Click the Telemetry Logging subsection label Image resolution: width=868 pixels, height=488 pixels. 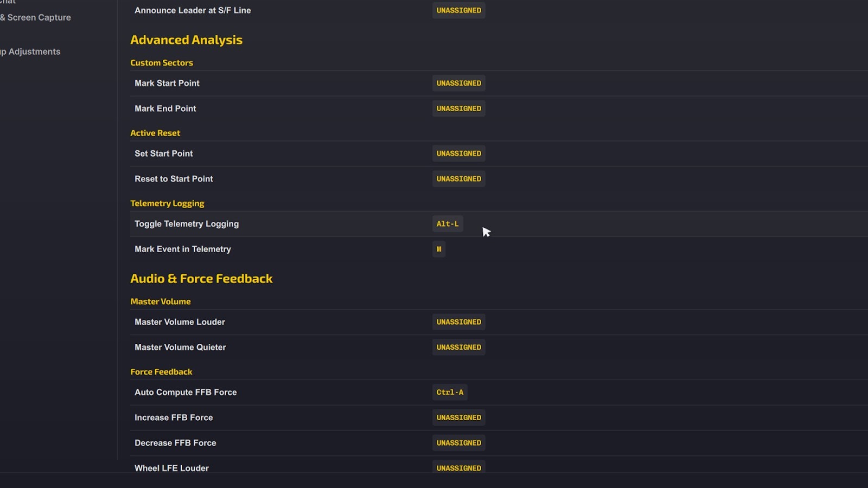(167, 203)
